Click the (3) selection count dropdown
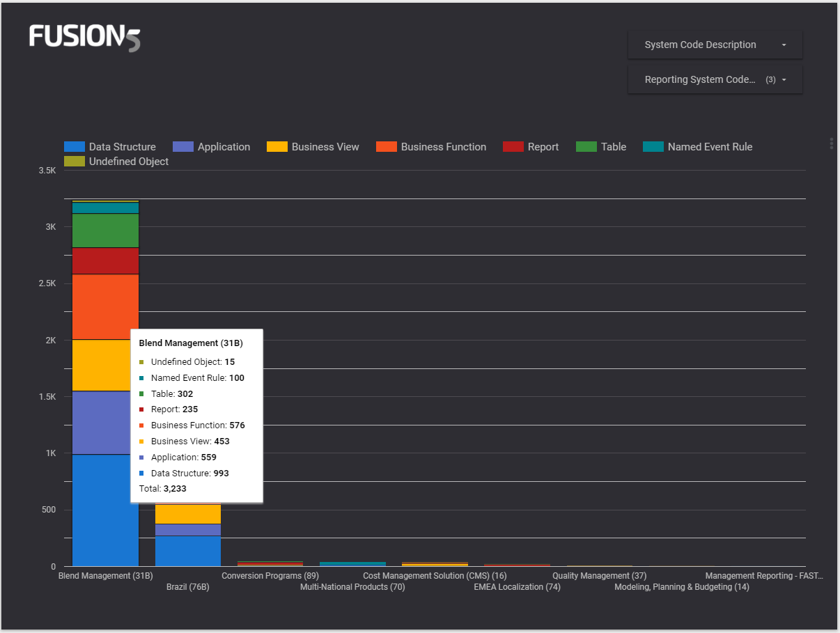Screen dimensions: 840x633 [772, 79]
